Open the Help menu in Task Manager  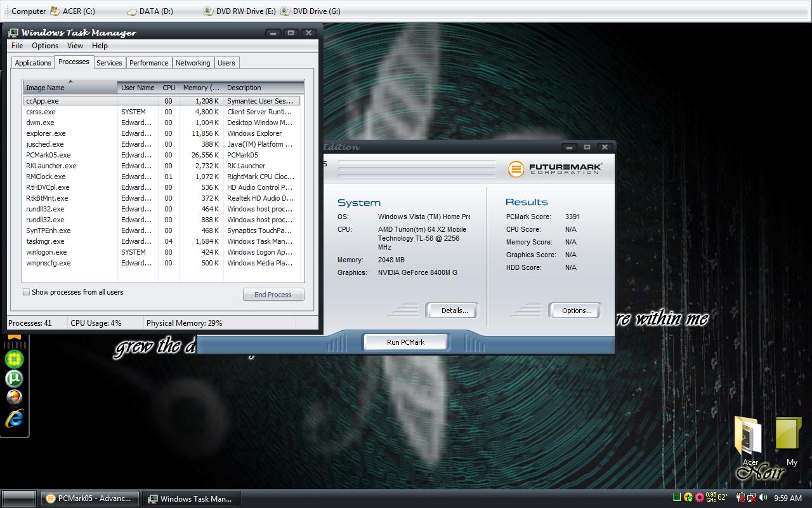100,46
